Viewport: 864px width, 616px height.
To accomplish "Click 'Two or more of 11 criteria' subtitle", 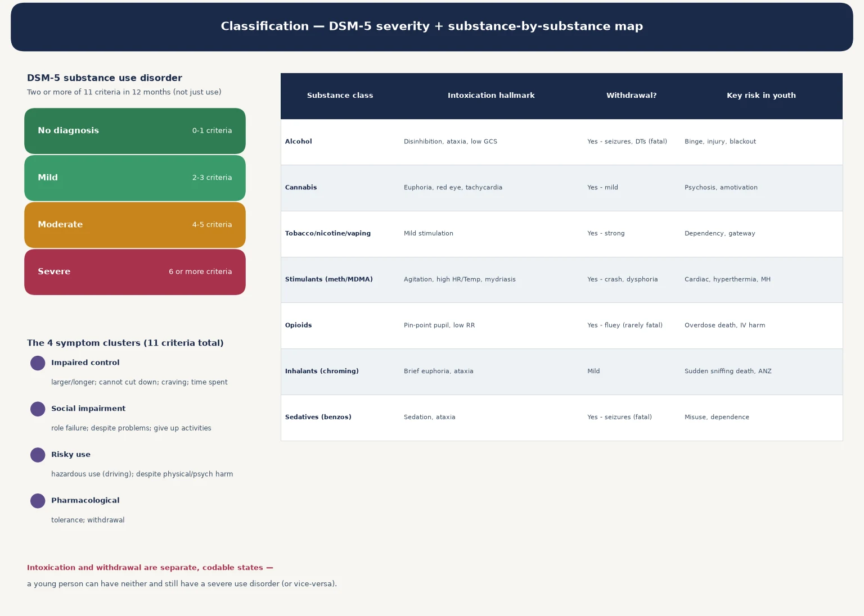I will (124, 92).
